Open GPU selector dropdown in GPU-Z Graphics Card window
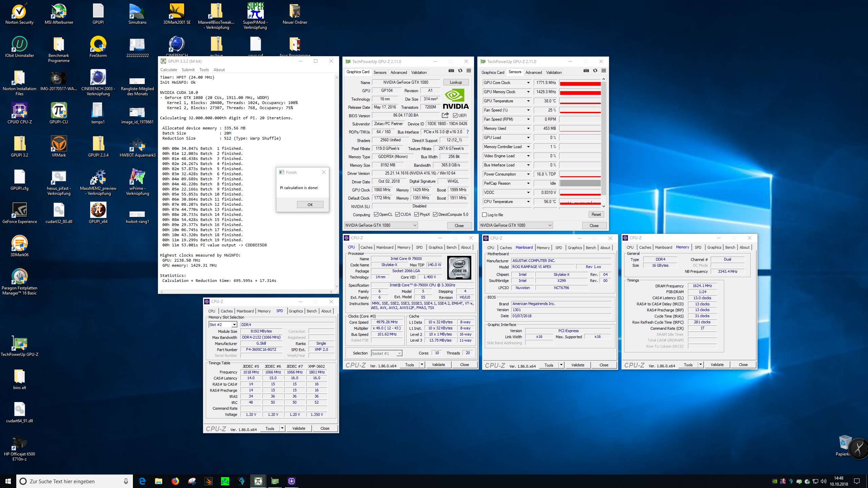868x488 pixels. pyautogui.click(x=381, y=225)
